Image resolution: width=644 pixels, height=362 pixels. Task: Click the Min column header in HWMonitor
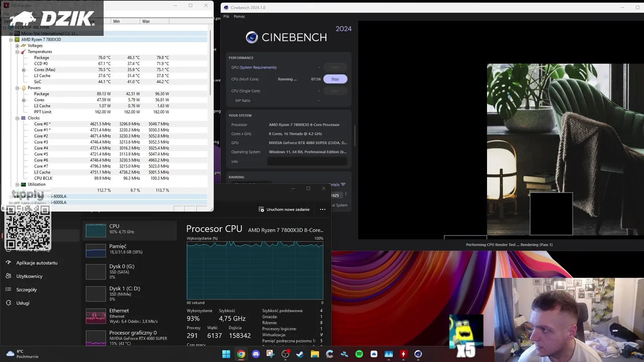[x=126, y=21]
